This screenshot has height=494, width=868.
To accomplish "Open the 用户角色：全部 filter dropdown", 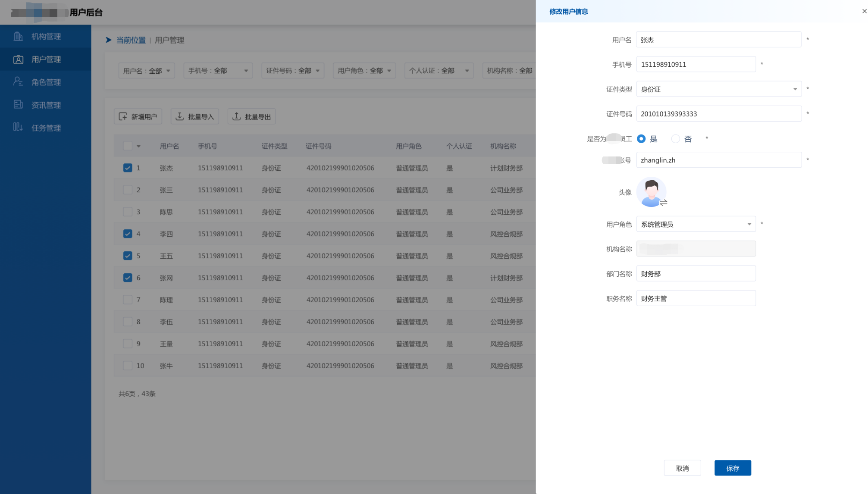I will 364,71.
